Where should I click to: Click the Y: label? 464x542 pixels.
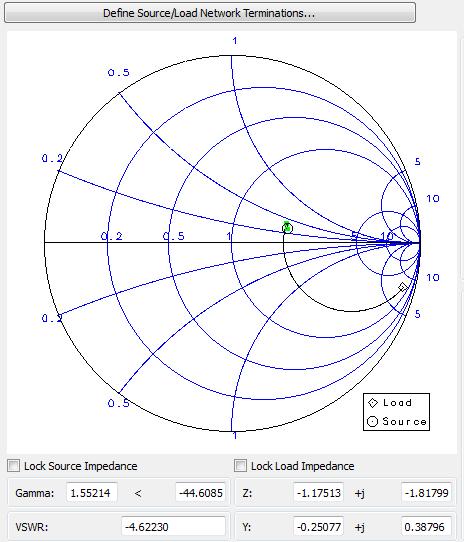pyautogui.click(x=247, y=527)
